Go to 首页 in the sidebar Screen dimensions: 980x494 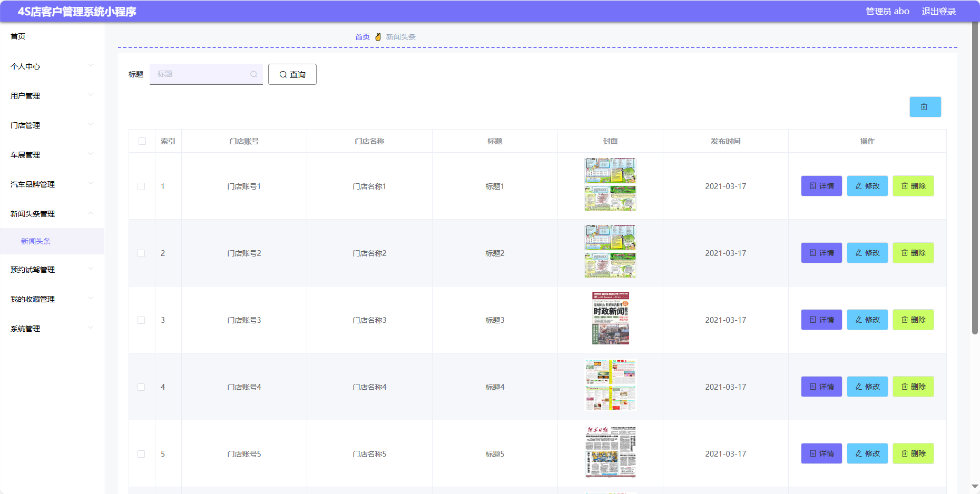coord(52,36)
